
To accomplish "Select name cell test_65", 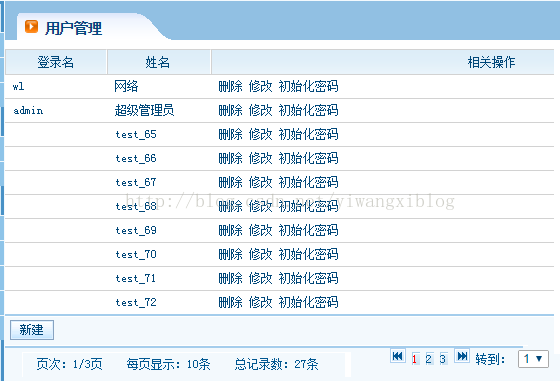I will pyautogui.click(x=136, y=134).
